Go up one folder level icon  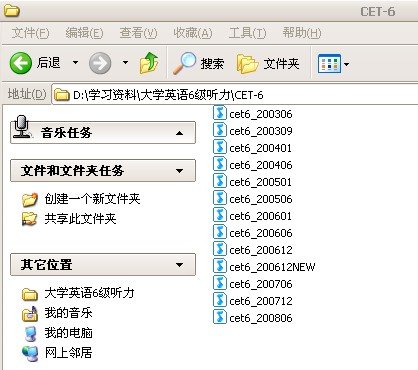click(x=149, y=63)
